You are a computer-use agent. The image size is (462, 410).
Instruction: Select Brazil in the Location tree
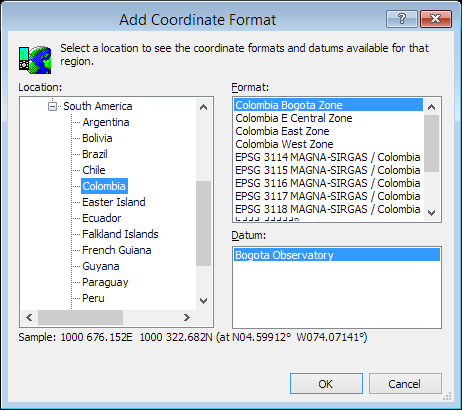click(x=95, y=154)
